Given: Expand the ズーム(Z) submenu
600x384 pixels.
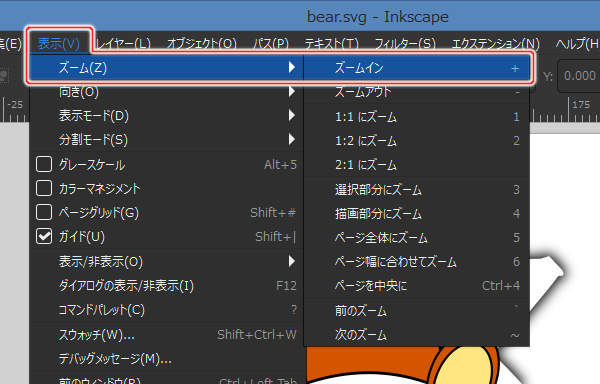Looking at the screenshot, I should [x=166, y=68].
